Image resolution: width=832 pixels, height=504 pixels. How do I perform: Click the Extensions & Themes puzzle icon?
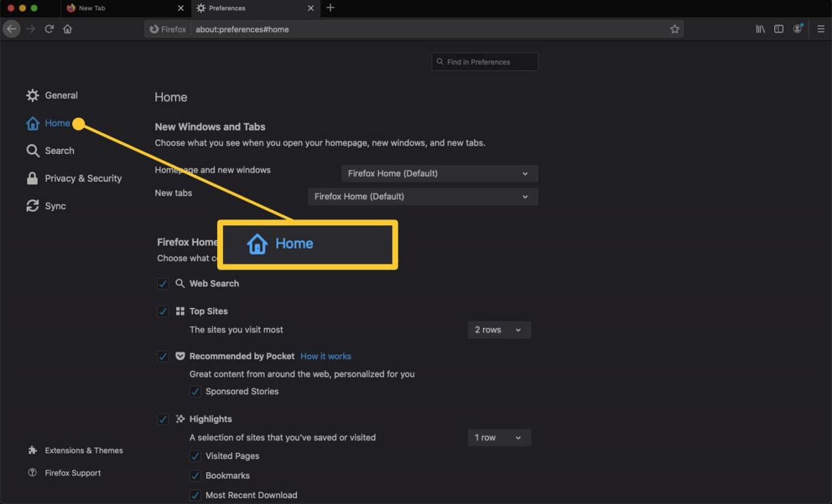(32, 450)
